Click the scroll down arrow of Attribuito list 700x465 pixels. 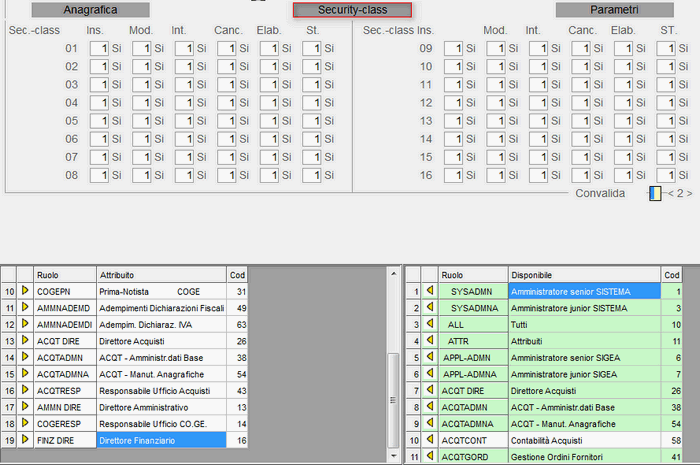tap(393, 456)
